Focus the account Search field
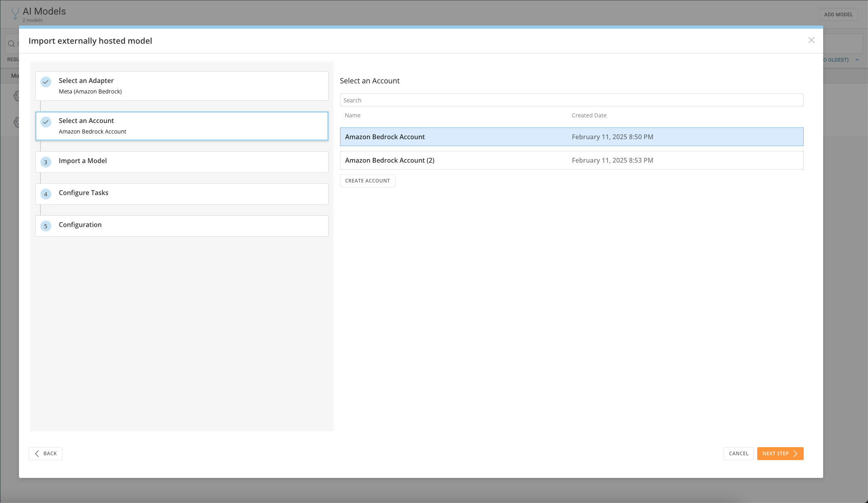 point(572,100)
